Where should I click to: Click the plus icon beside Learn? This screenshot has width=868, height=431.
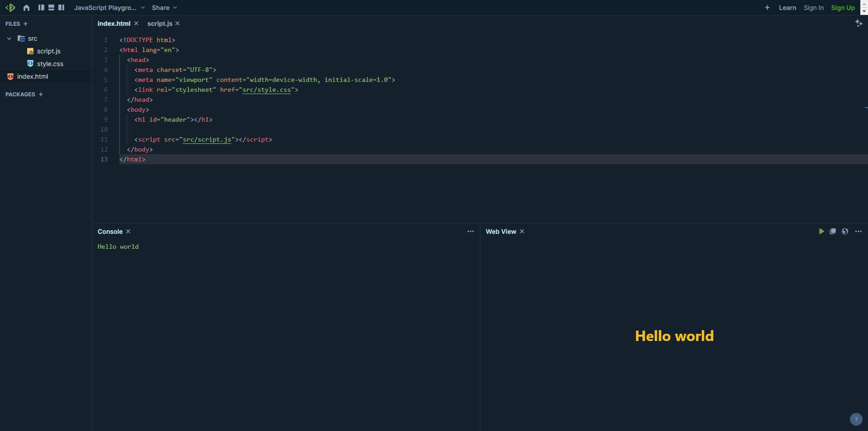click(x=767, y=8)
